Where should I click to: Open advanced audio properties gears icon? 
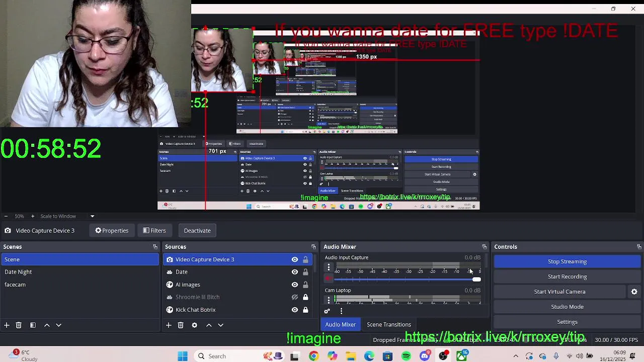(x=327, y=311)
